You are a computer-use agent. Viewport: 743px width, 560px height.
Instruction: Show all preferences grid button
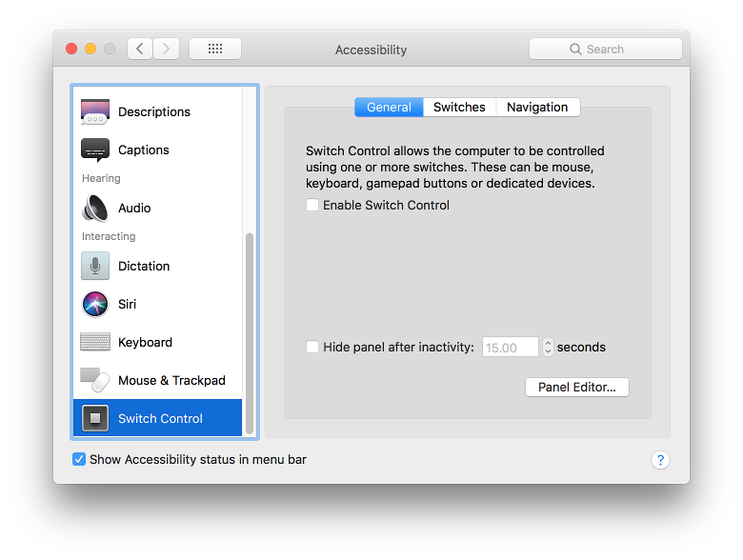tap(214, 49)
